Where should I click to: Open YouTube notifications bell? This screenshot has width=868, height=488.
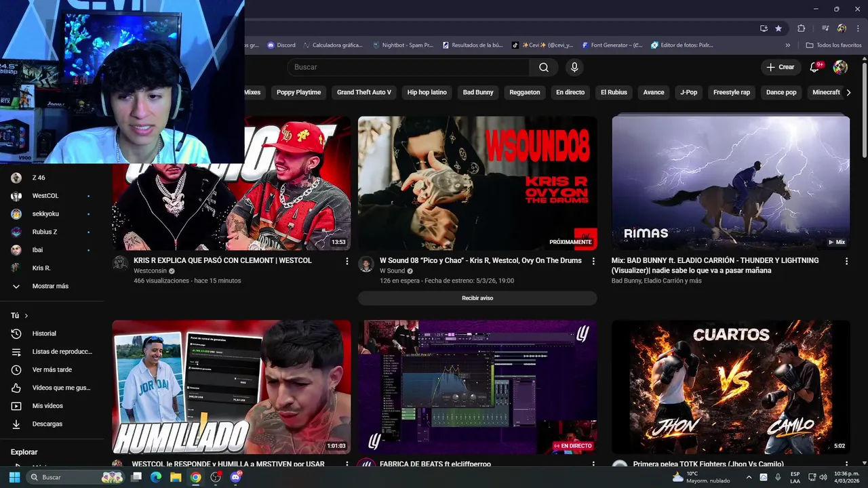(816, 67)
